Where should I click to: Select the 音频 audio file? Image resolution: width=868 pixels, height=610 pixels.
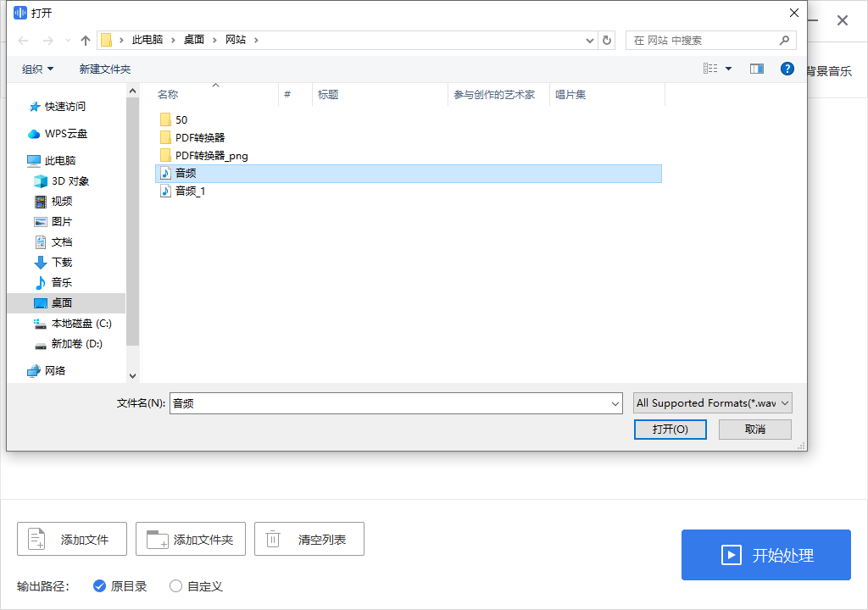409,174
